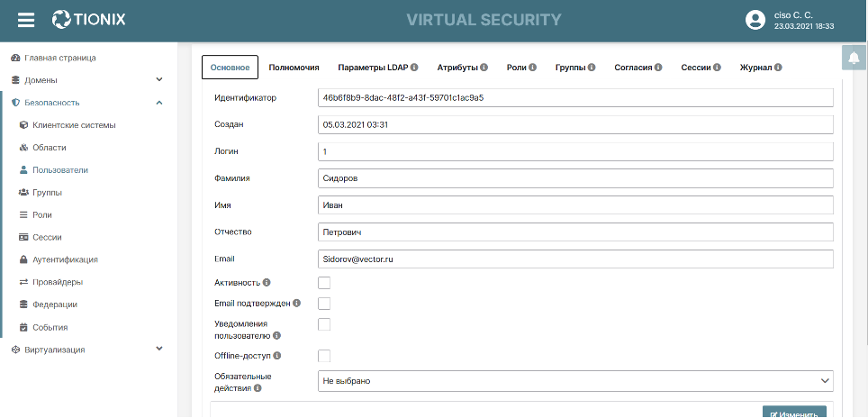Viewport: 868px width, 418px height.
Task: Click info icon next to Активность
Action: point(267,283)
